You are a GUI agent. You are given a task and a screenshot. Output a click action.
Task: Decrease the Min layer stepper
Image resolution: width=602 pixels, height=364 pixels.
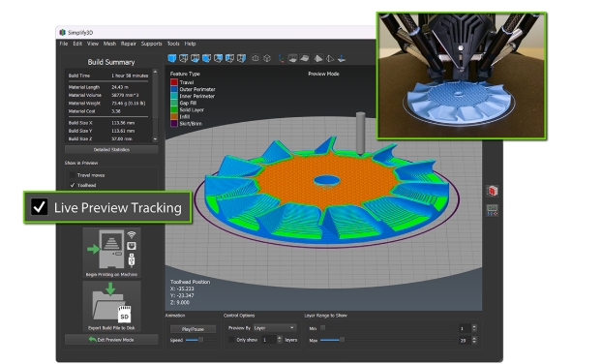pos(474,330)
